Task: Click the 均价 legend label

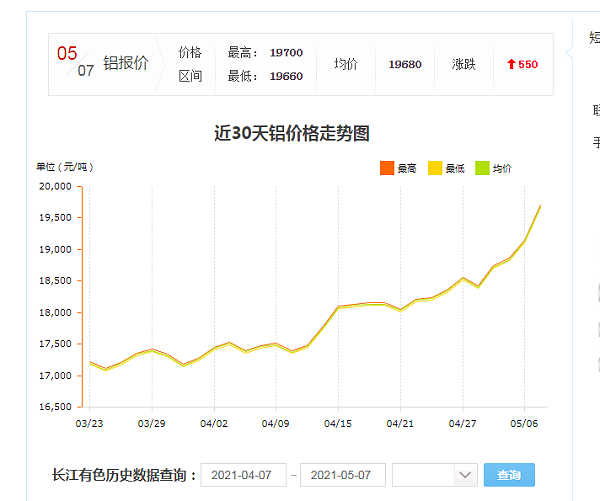Action: point(502,168)
